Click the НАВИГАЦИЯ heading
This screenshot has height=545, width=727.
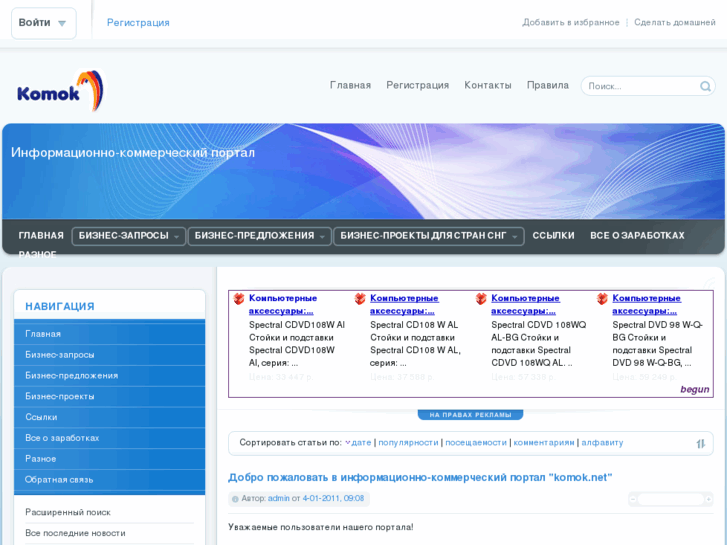[60, 307]
